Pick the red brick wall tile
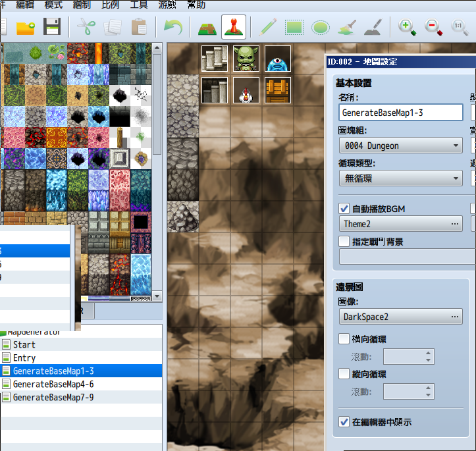476x451 pixels. pyautogui.click(x=14, y=218)
